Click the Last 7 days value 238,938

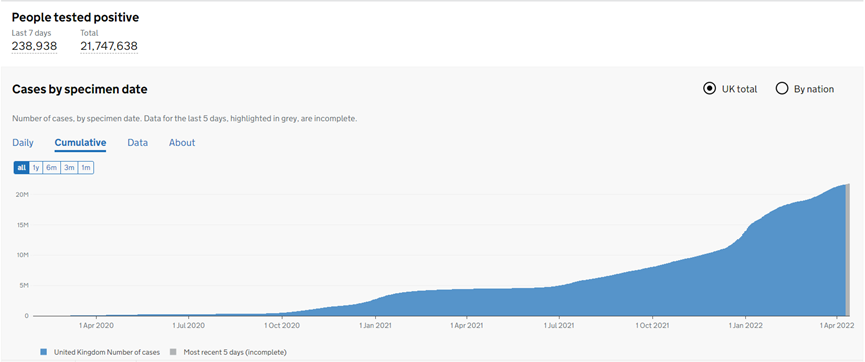tap(34, 46)
